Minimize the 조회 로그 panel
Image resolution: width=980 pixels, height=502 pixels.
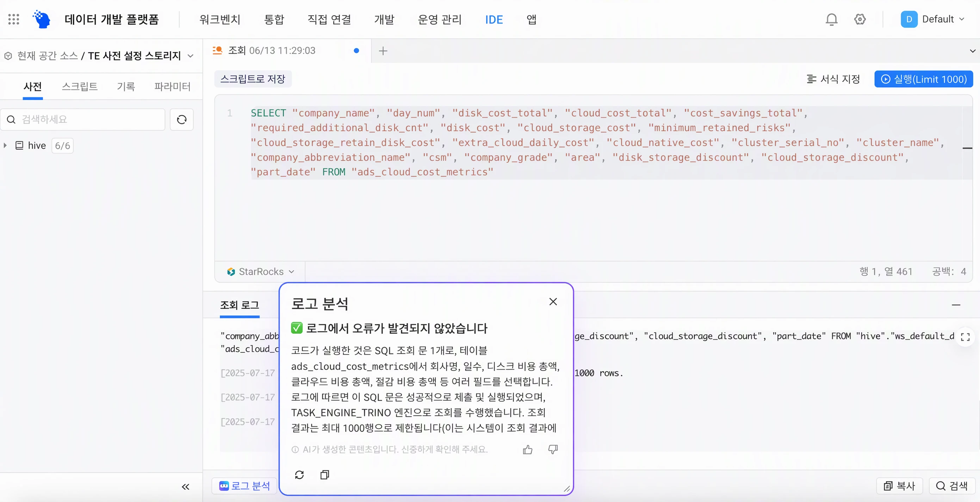click(x=956, y=305)
